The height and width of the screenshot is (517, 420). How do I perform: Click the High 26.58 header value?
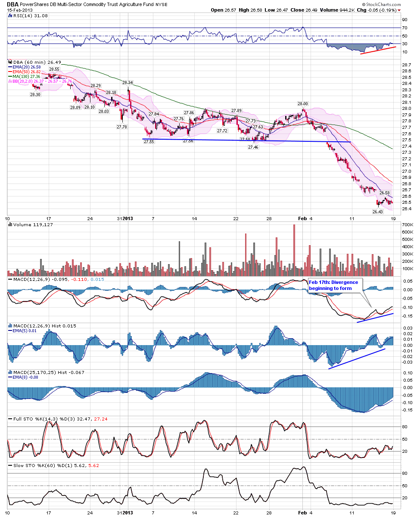(x=251, y=10)
